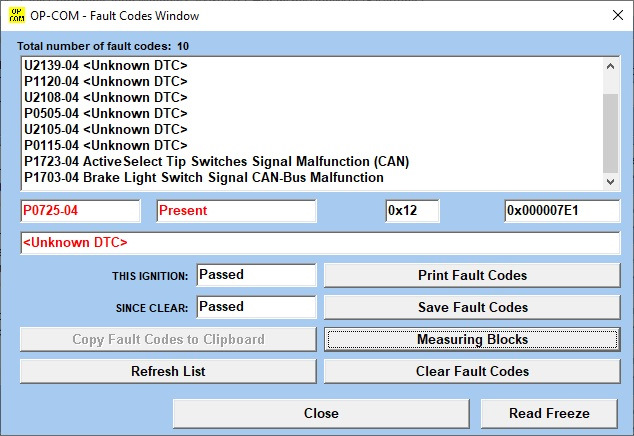634x436 pixels.
Task: Click the <Unknown DTC> description field
Action: tap(320, 243)
